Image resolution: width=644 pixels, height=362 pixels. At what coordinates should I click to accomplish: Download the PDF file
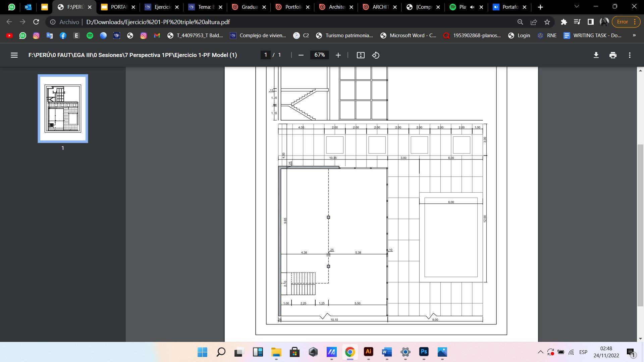click(x=596, y=55)
